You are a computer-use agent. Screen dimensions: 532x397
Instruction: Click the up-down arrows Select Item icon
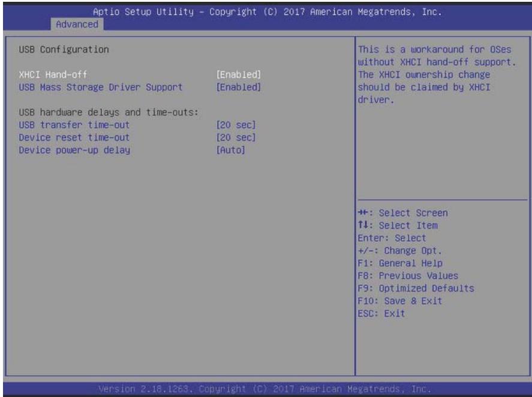(363, 225)
